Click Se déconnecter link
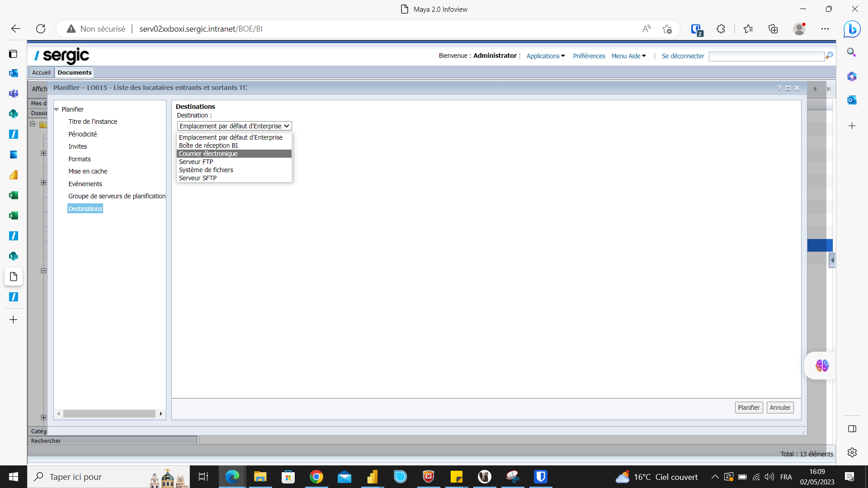The image size is (868, 488). click(683, 56)
